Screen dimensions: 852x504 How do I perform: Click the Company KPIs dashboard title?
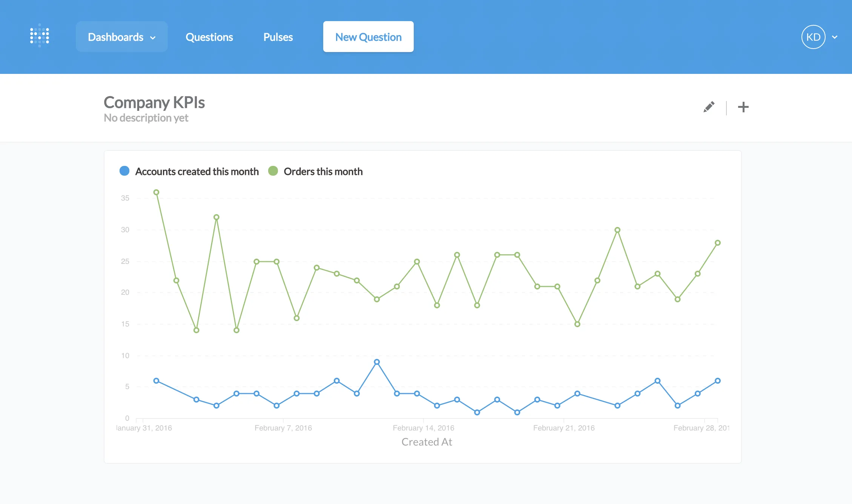point(154,102)
